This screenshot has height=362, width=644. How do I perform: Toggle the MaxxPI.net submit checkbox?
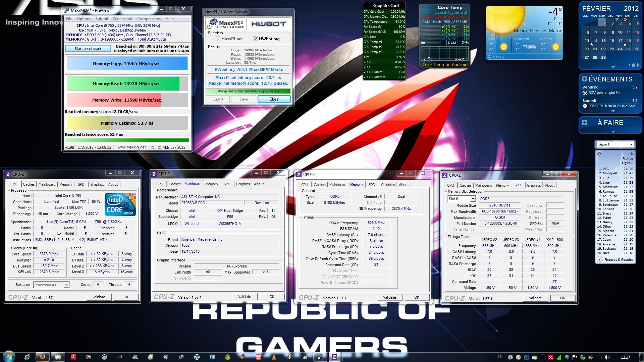click(x=218, y=39)
